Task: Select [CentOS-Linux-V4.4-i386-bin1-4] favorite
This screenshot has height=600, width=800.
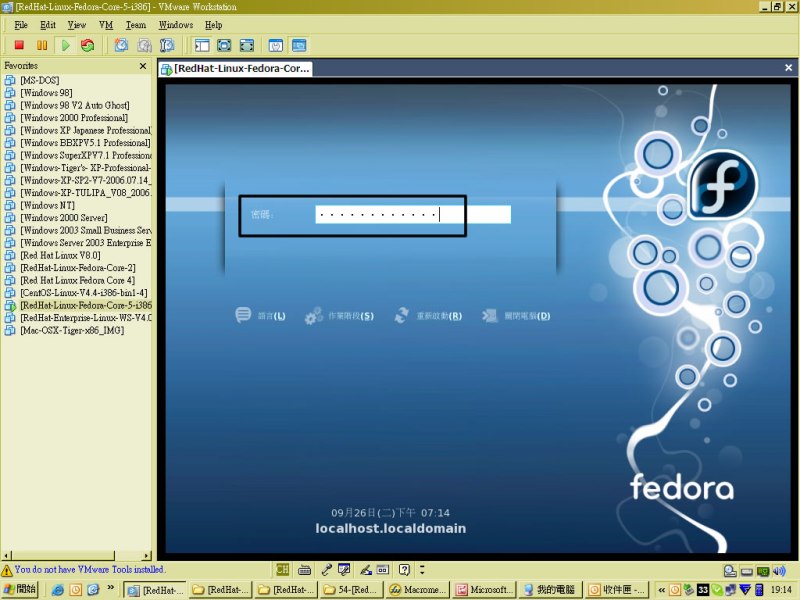Action: click(x=84, y=293)
